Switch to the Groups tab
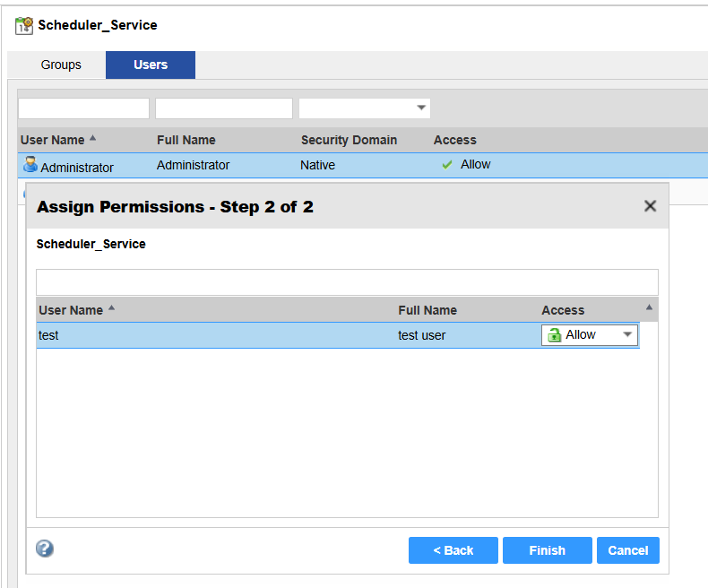Screen dimensions: 708x588 [x=61, y=65]
